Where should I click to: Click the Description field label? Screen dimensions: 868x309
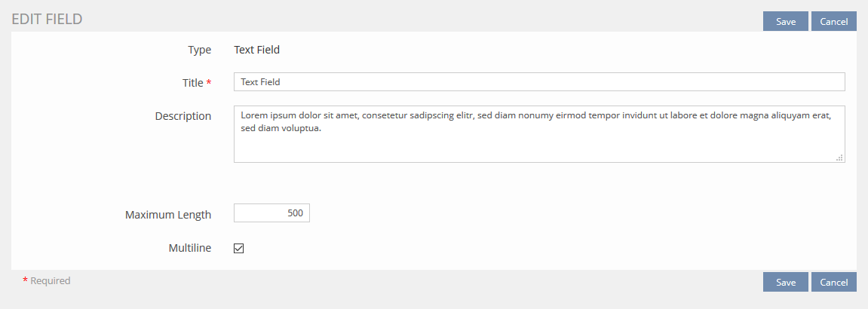(x=183, y=116)
